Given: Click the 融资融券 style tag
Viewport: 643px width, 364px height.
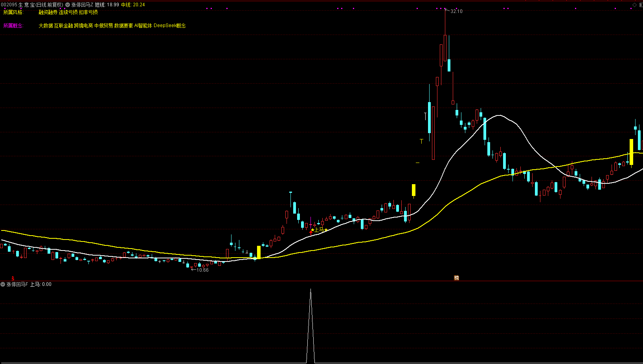Looking at the screenshot, I should [x=48, y=13].
